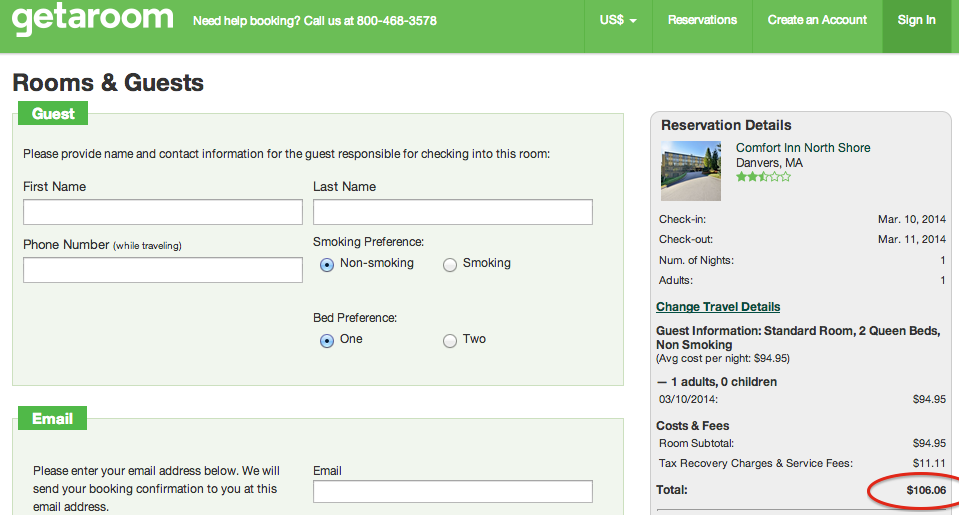Follow the Change Travel Details link
Screen dimensions: 959x515
tap(718, 306)
